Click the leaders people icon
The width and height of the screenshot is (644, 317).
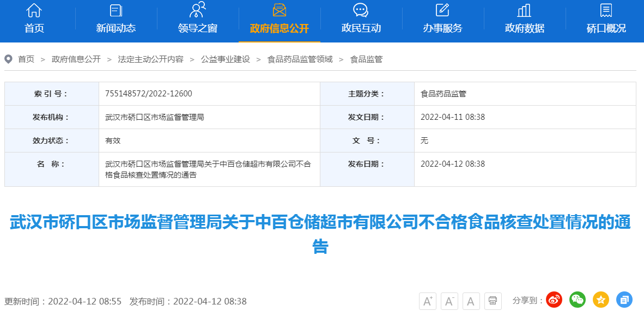[198, 10]
